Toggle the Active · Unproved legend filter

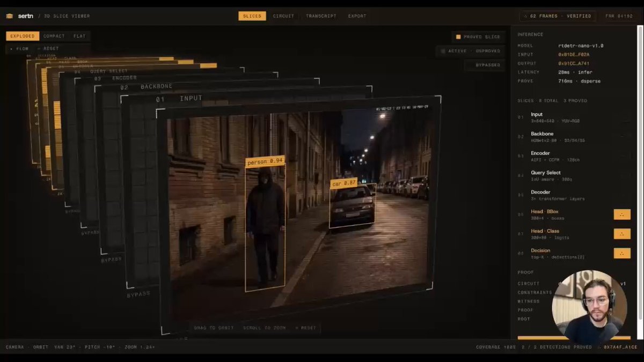(471, 51)
